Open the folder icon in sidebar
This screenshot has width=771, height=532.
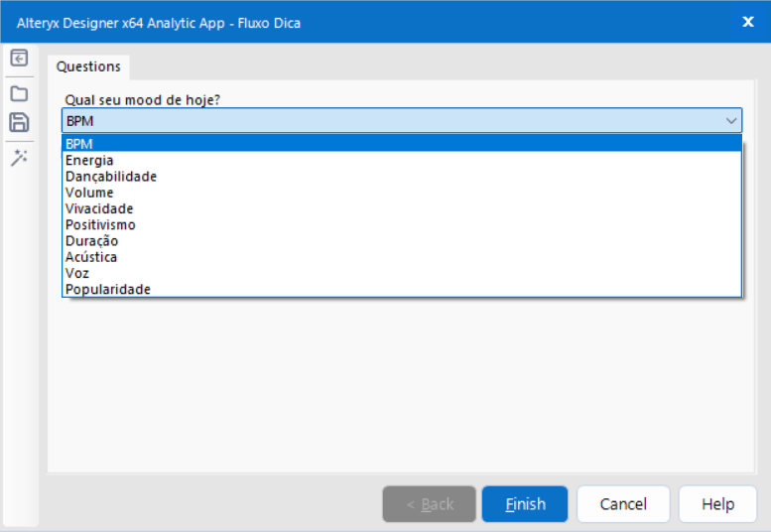click(x=19, y=93)
